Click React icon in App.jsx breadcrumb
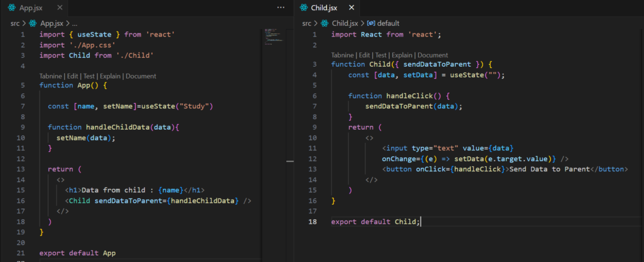The width and height of the screenshot is (644, 262). [33, 23]
